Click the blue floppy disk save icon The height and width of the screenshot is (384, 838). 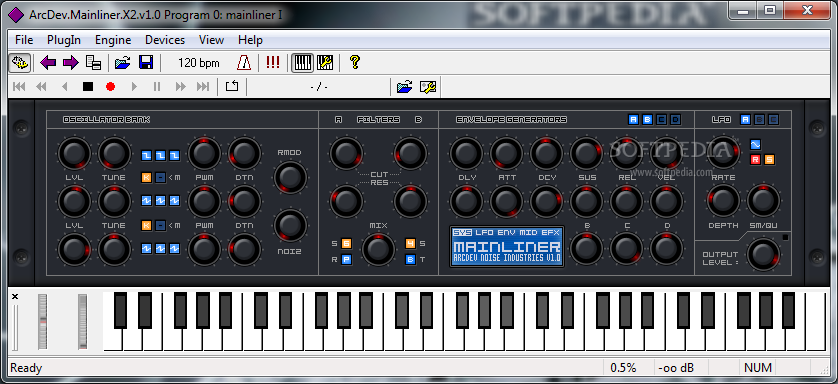pos(146,62)
